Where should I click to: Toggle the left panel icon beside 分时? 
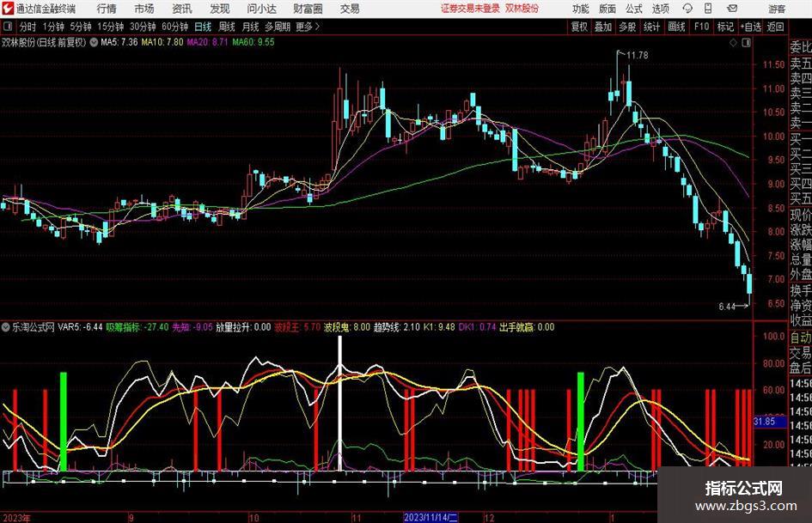tap(7, 27)
